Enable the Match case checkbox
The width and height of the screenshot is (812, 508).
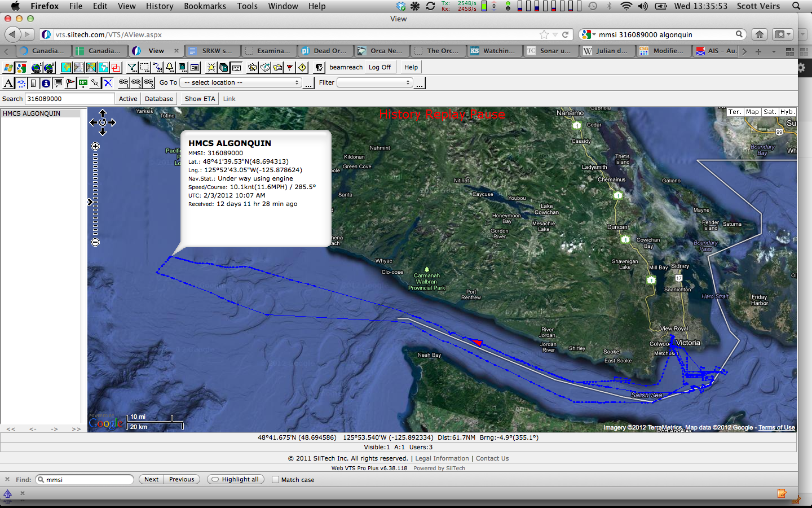point(275,480)
